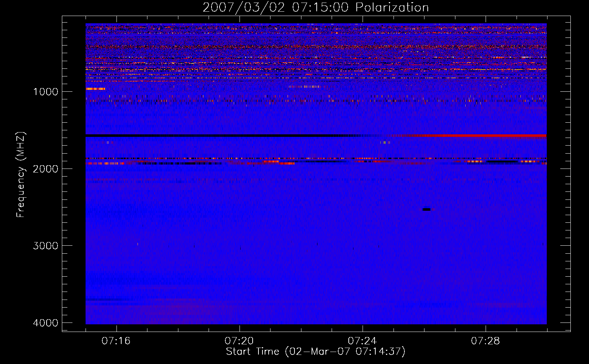The image size is (589, 364).
Task: Click the 07:16 time tick label
Action: coord(116,341)
